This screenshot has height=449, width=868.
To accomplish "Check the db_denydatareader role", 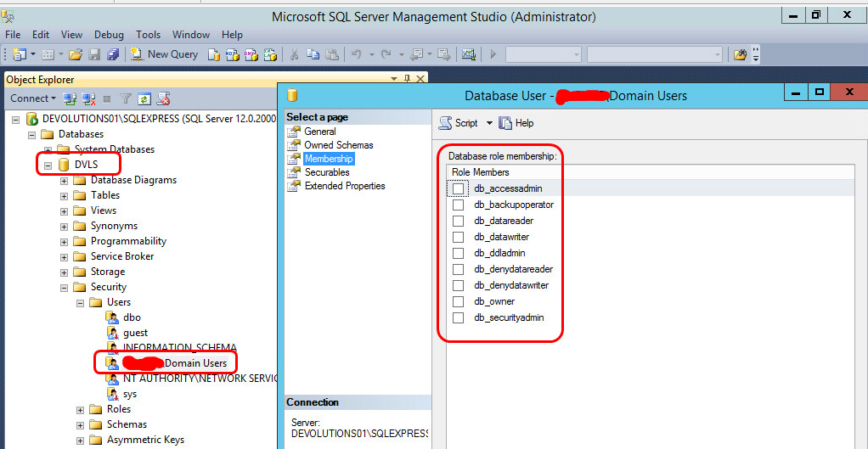I will click(458, 269).
